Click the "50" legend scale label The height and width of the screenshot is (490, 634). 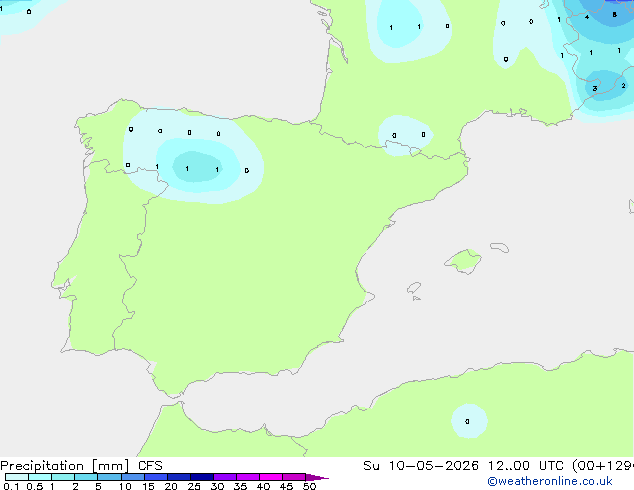309,486
